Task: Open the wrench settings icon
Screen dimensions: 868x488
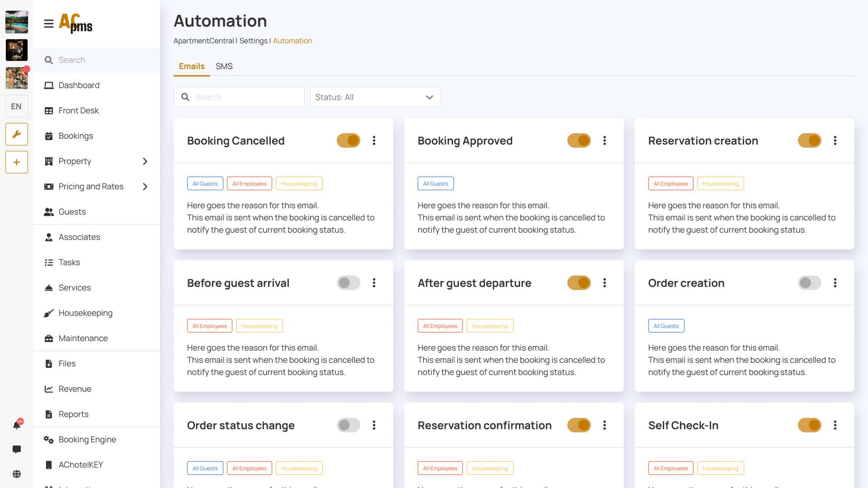Action: [17, 134]
